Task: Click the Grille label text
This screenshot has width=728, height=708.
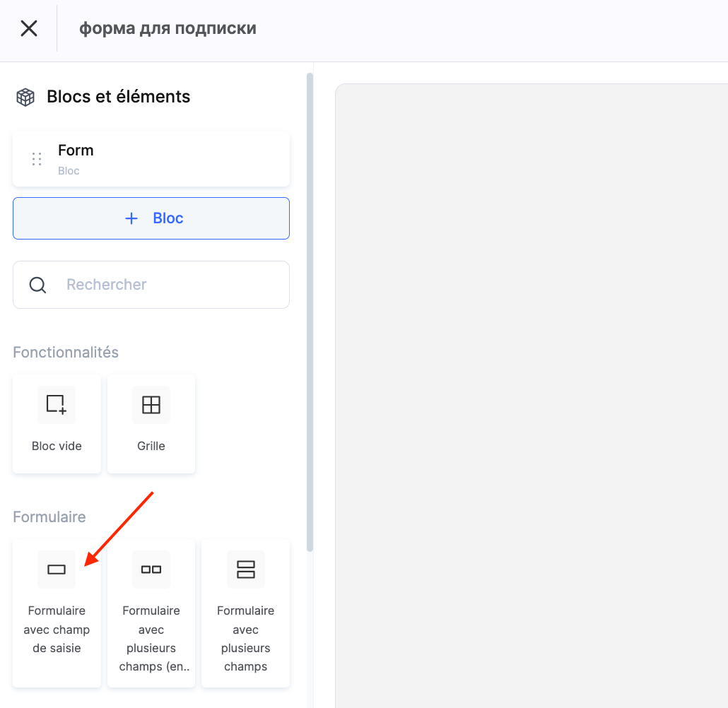Action: 151,446
